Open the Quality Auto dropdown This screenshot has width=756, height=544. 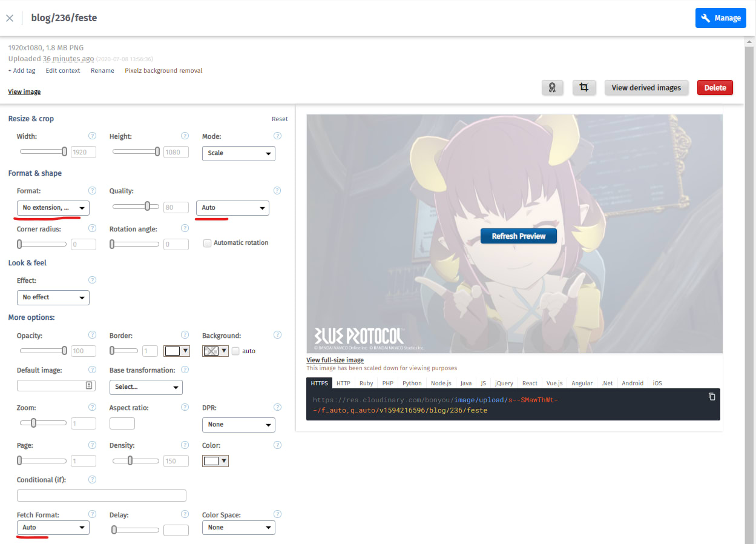click(232, 208)
